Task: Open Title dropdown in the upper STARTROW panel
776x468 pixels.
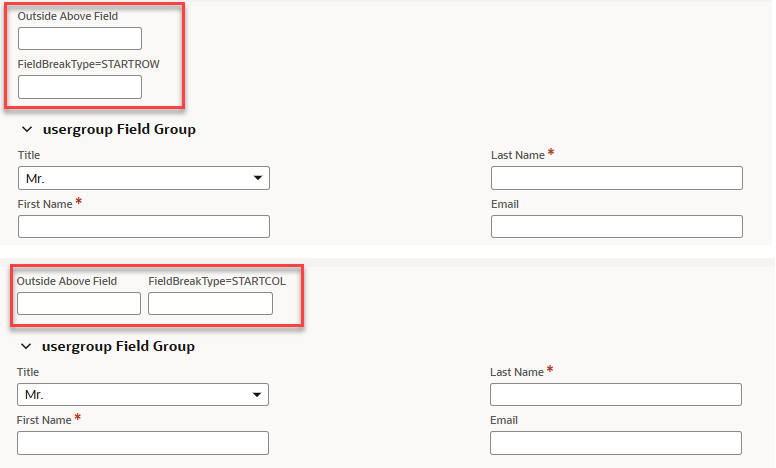Action: (x=144, y=178)
